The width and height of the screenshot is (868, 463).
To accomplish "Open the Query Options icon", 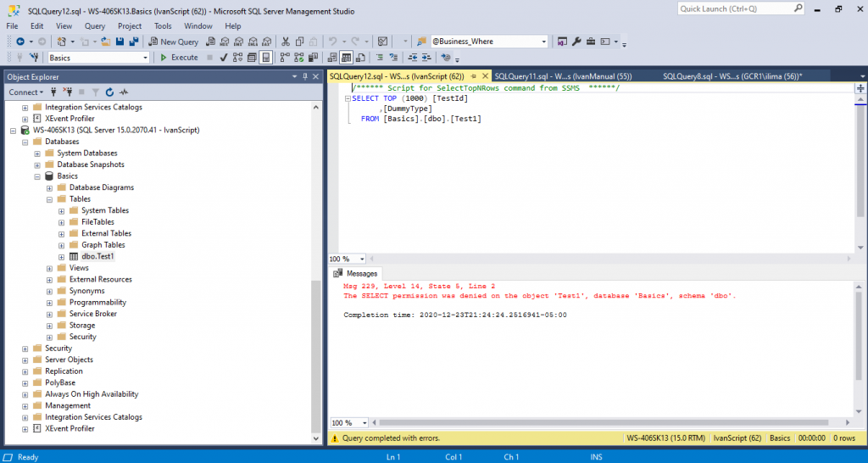I will tap(252, 57).
